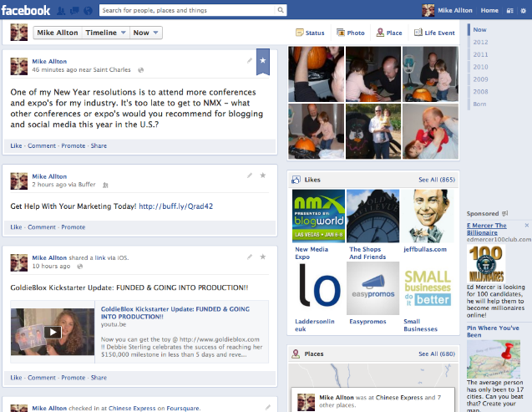Screen dimensions: 532x412
Task: Select the Status composer tab
Action: (310, 33)
